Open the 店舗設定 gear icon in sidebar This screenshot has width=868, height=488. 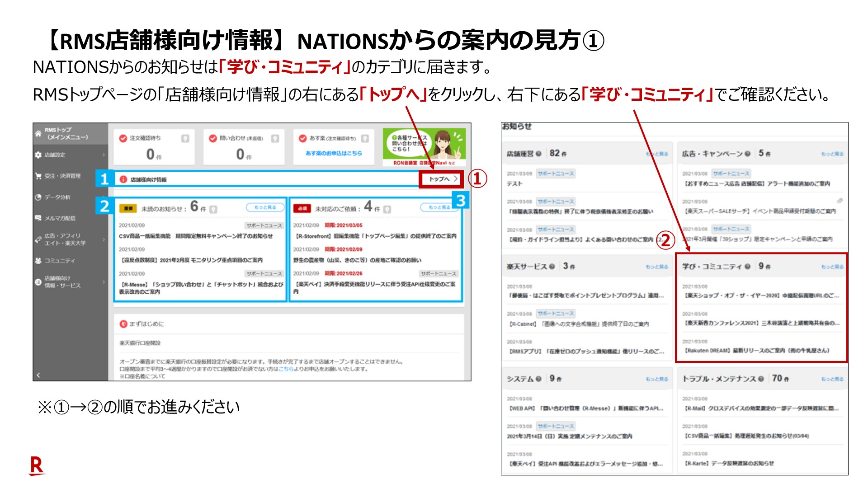(x=38, y=155)
